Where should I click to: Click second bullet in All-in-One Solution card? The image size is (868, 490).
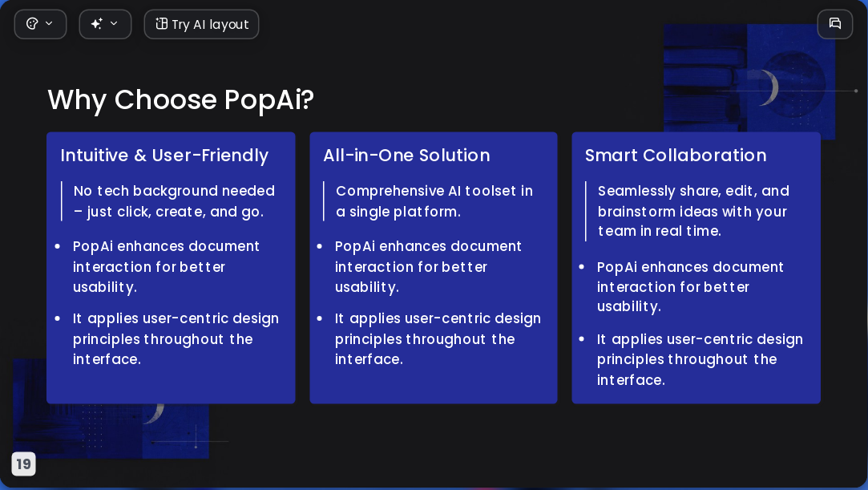pyautogui.click(x=438, y=339)
